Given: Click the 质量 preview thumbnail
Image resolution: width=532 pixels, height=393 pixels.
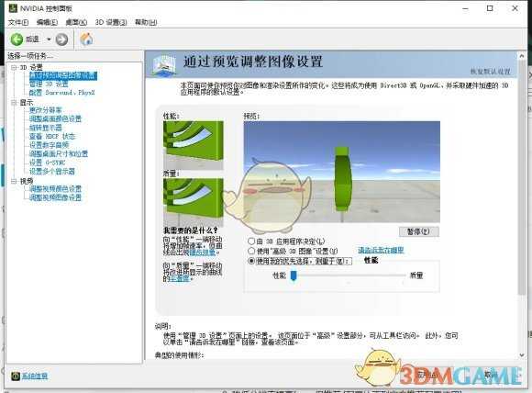Looking at the screenshot, I should [x=194, y=202].
